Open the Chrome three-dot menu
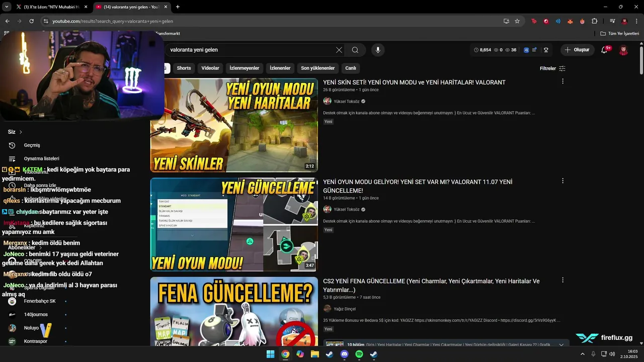The image size is (644, 362). coord(636,21)
